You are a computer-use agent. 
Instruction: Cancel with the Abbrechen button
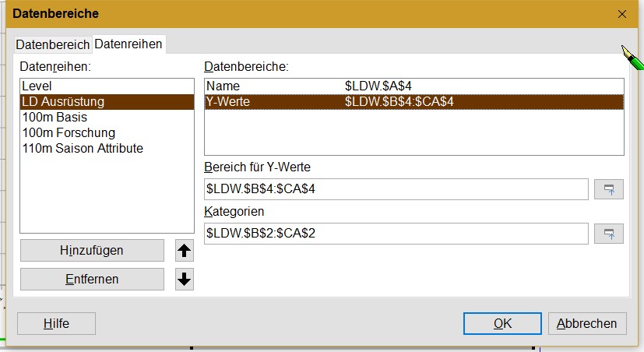pyautogui.click(x=587, y=324)
